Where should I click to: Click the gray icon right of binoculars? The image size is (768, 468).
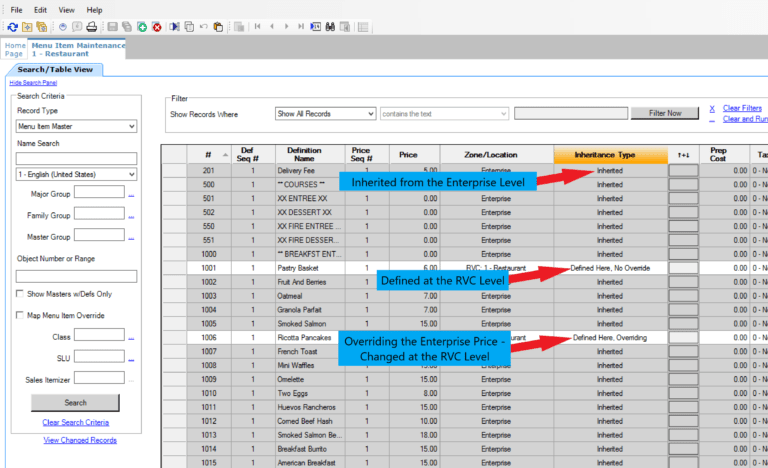click(x=345, y=27)
